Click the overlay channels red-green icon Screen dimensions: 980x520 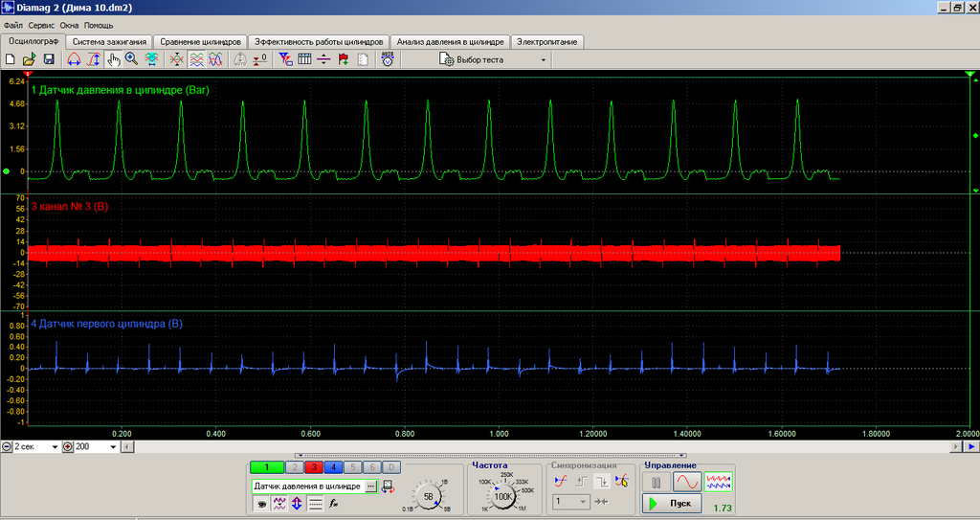(x=177, y=59)
